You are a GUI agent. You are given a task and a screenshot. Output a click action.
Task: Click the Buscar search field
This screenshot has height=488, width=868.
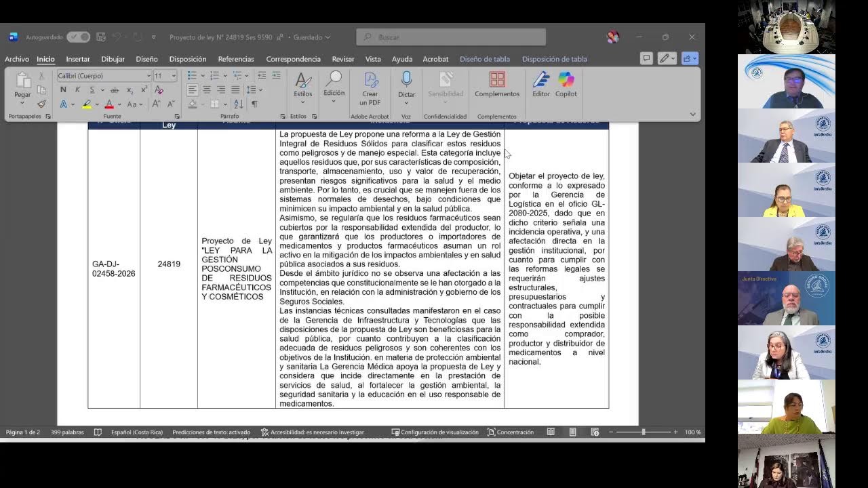[451, 37]
